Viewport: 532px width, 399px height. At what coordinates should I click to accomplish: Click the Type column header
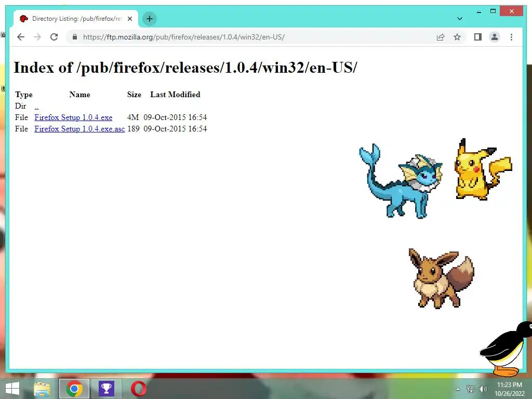(x=24, y=95)
